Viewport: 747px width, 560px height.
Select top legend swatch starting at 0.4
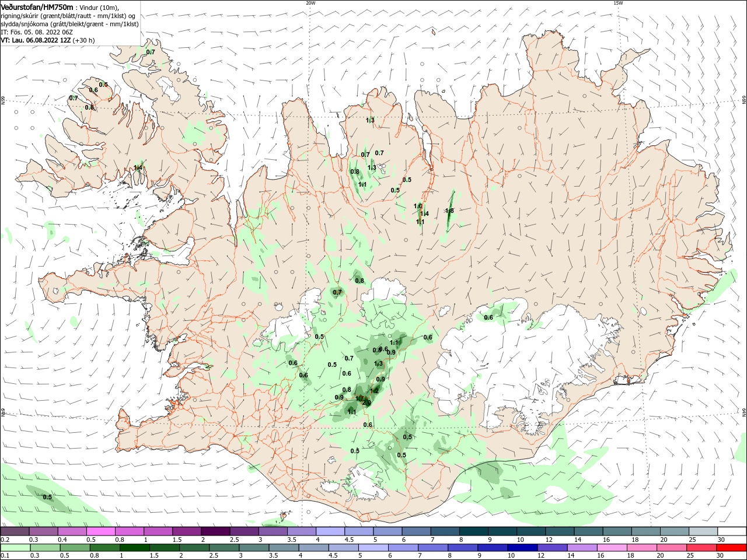pyautogui.click(x=72, y=531)
